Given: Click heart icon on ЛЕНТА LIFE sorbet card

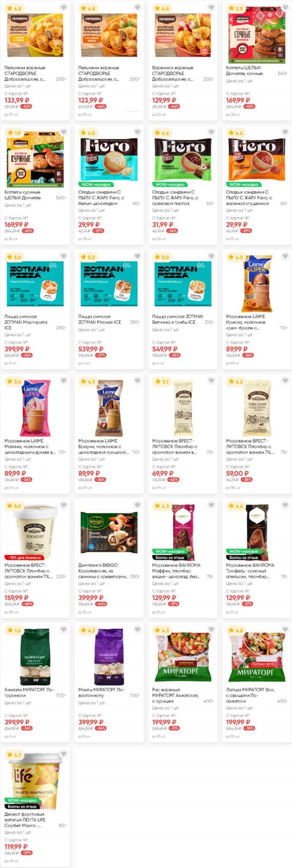Looking at the screenshot, I should click(64, 754).
